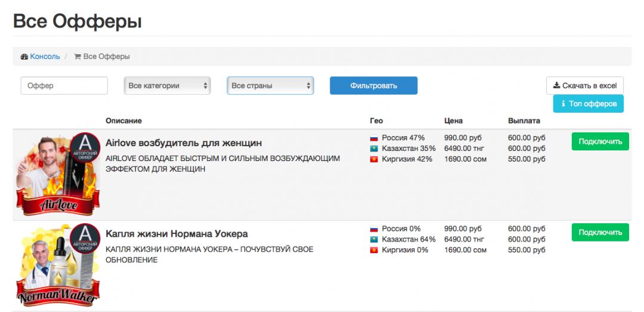The height and width of the screenshot is (312, 644).
Task: Click the Описание column header
Action: click(x=123, y=121)
